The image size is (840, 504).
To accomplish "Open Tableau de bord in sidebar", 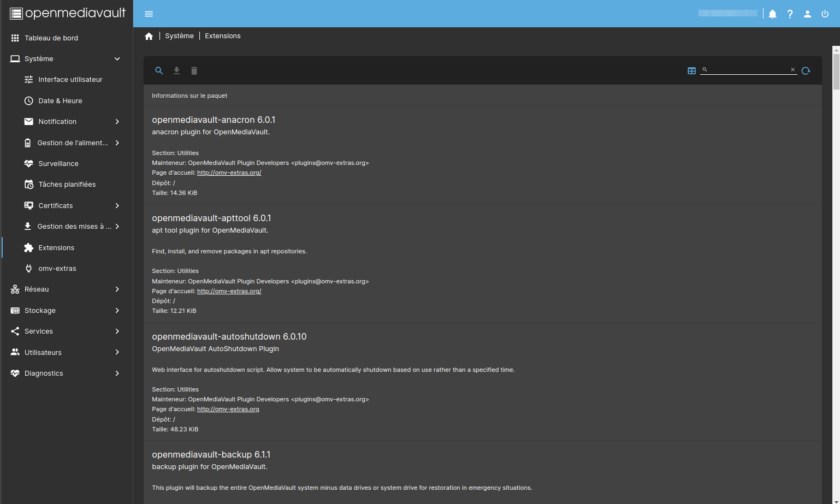I will coord(51,38).
